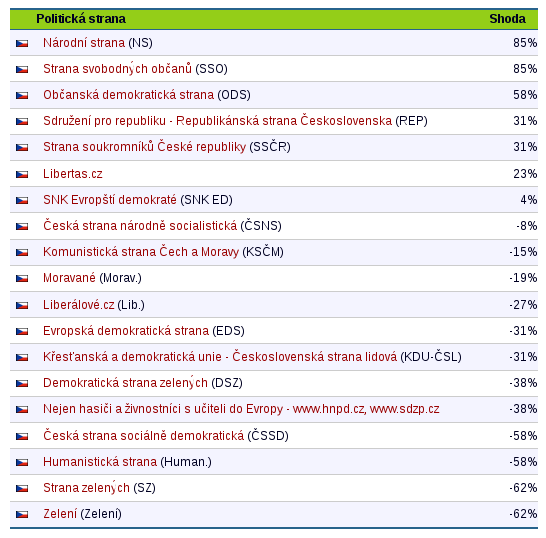Open Občanská demokratická strana link
546x538 pixels.
pos(128,95)
